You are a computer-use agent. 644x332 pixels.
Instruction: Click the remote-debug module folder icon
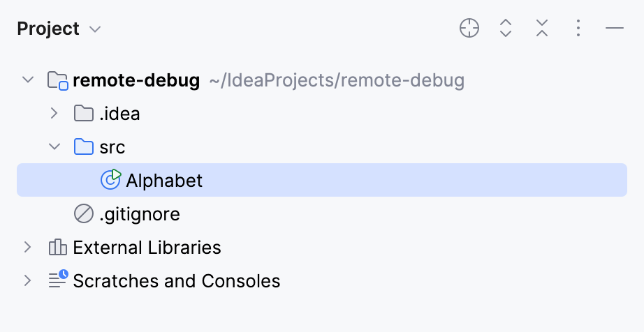tap(57, 81)
